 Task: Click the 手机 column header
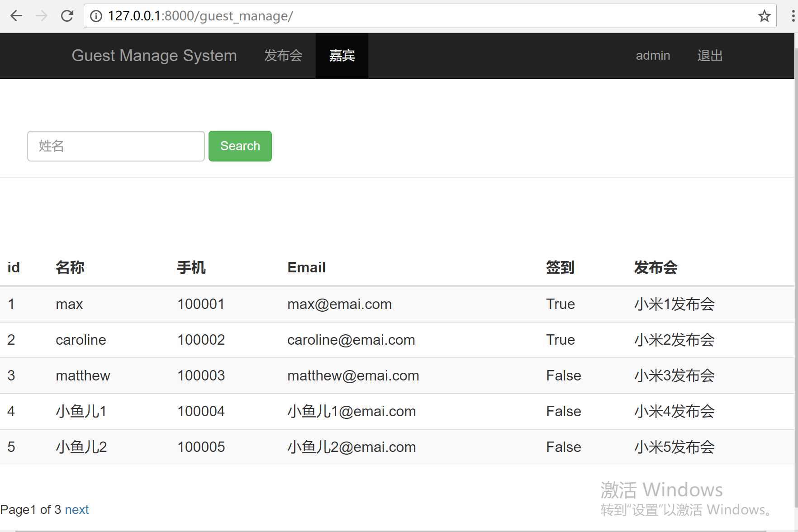point(191,267)
